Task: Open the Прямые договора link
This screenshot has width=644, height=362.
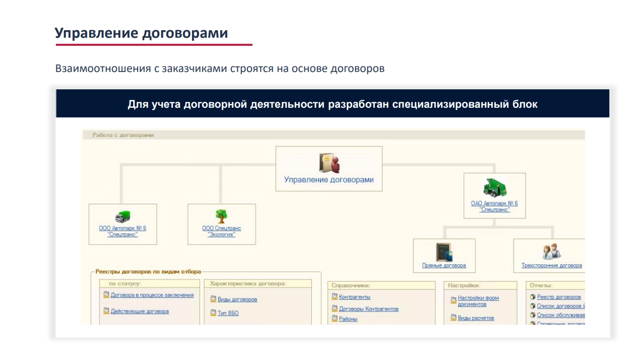Action: (443, 265)
